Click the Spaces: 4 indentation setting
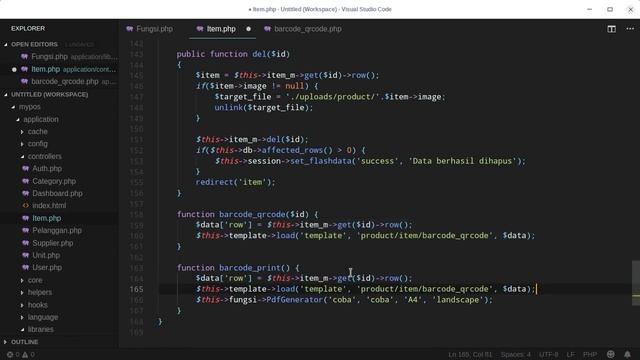Image resolution: width=640 pixels, height=360 pixels. pyautogui.click(x=516, y=355)
